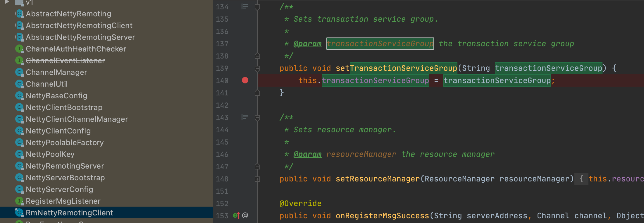Image resolution: width=644 pixels, height=223 pixels.
Task: Open NettyServerConfig class
Action: click(x=59, y=189)
